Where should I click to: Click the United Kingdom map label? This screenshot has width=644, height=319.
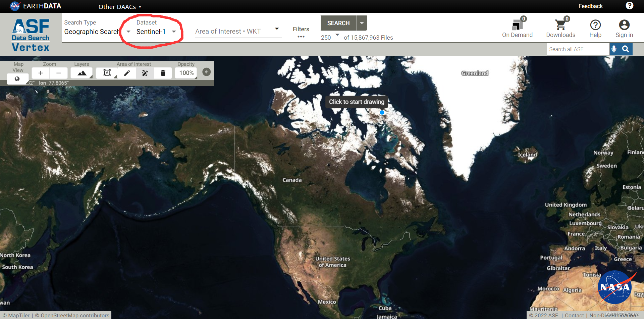click(566, 204)
